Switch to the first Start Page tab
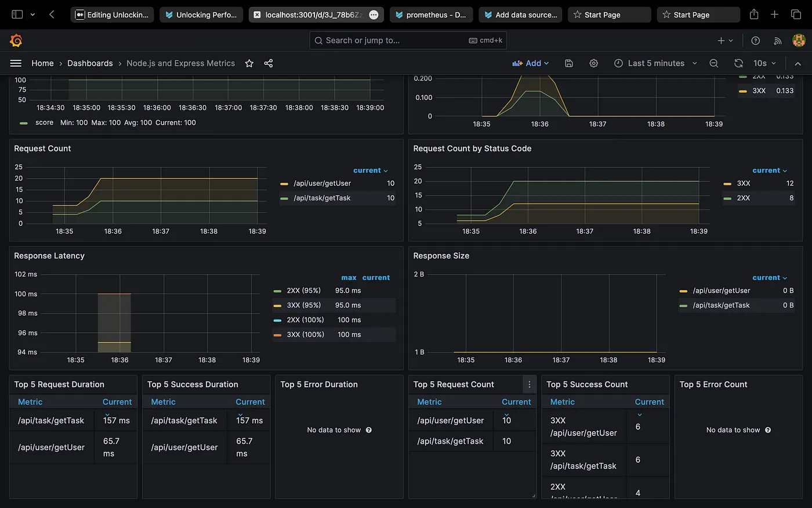 tap(610, 15)
